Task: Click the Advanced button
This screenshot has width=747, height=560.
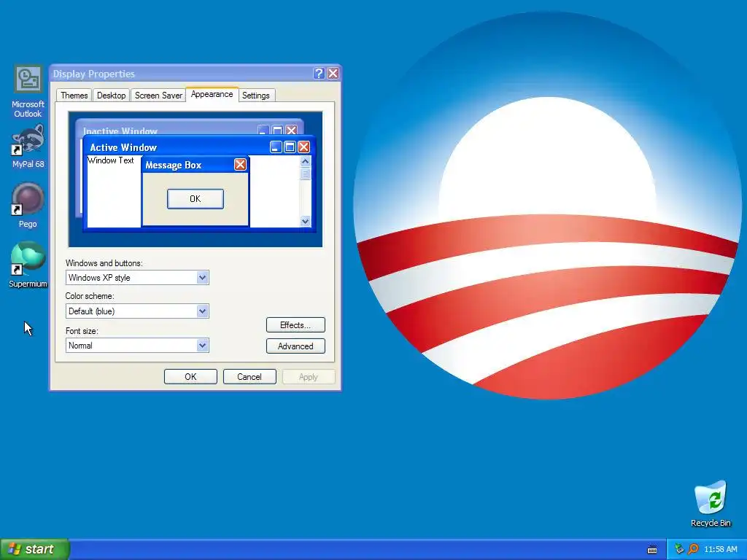Action: coord(295,346)
